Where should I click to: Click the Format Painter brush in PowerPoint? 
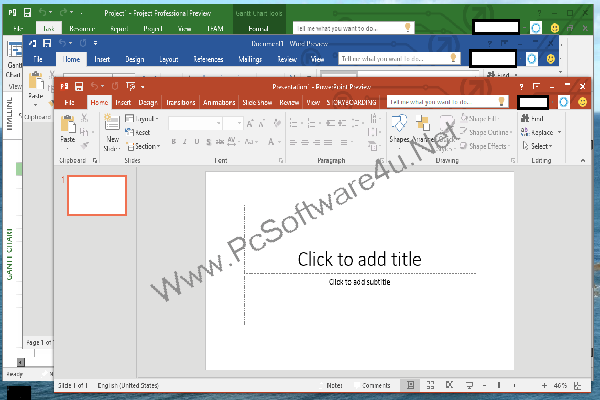85,145
